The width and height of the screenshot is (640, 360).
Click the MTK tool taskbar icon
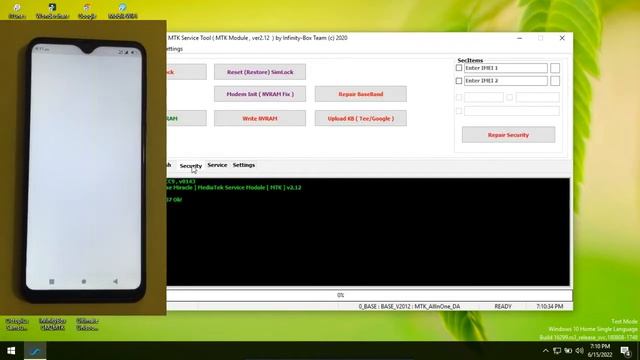tap(35, 351)
